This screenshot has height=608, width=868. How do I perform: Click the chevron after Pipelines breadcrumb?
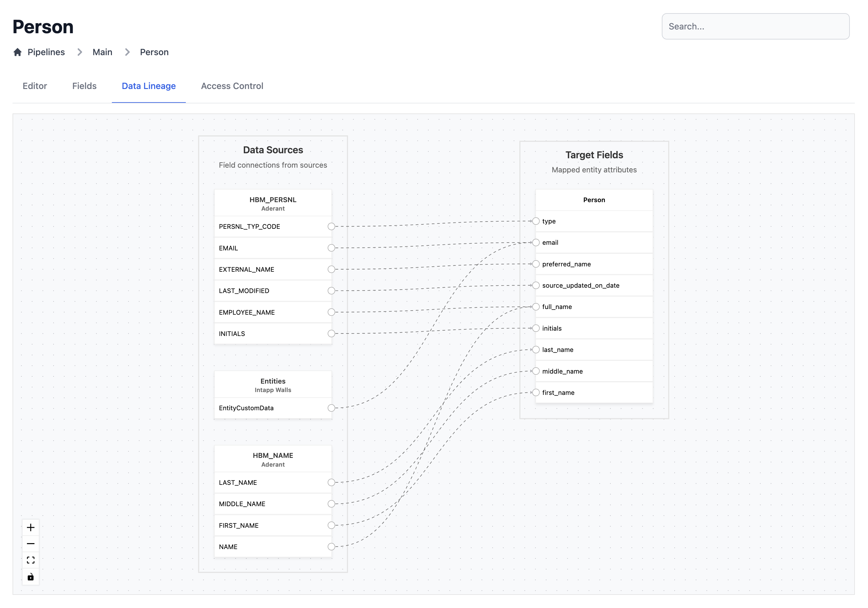click(x=79, y=52)
